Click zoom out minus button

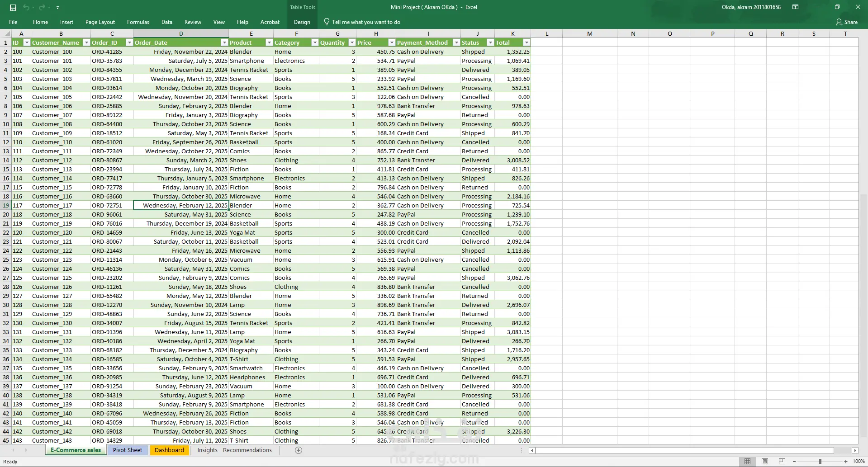pyautogui.click(x=794, y=461)
